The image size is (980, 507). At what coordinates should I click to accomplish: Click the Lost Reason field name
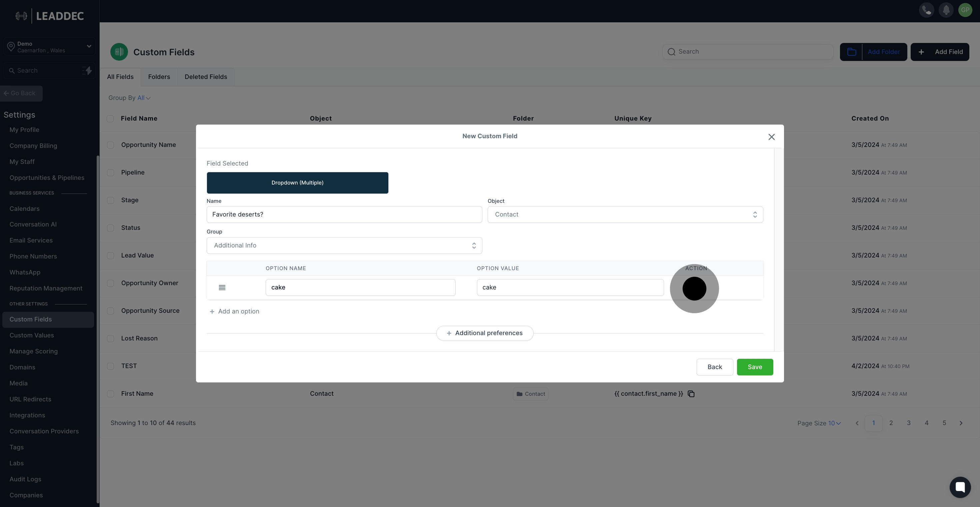point(139,338)
